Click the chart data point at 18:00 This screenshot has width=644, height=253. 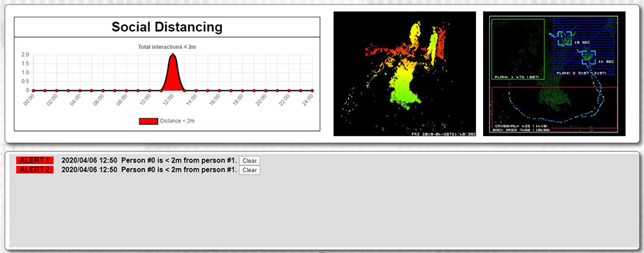242,90
